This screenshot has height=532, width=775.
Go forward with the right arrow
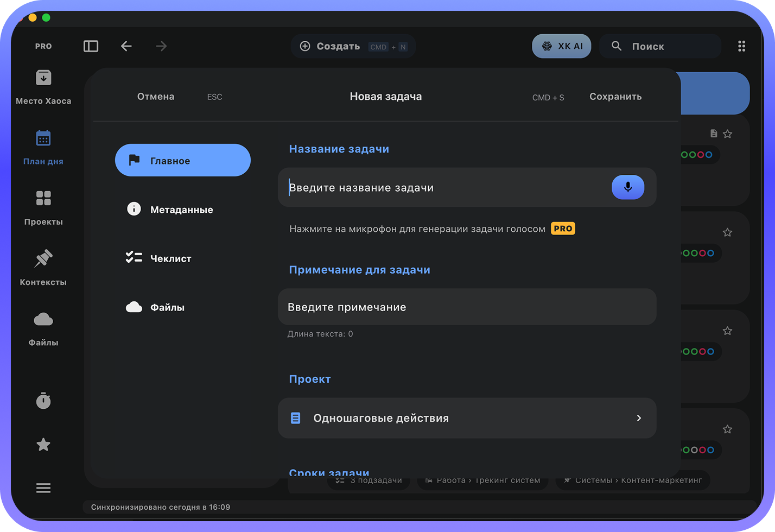(161, 46)
